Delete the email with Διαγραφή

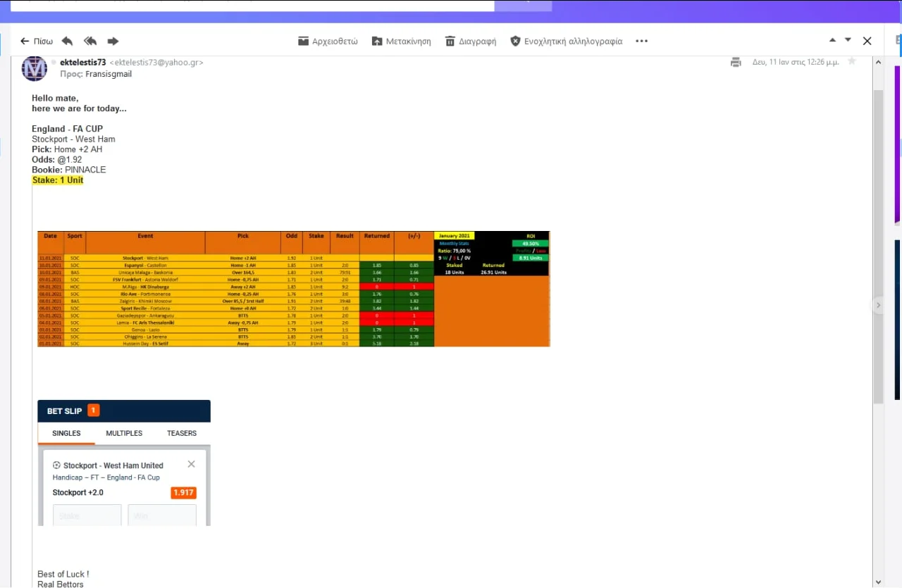tap(470, 41)
